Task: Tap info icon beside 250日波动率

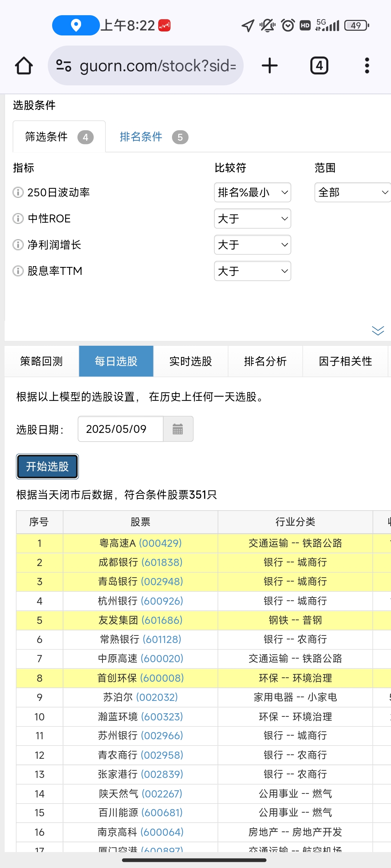Action: [x=18, y=192]
